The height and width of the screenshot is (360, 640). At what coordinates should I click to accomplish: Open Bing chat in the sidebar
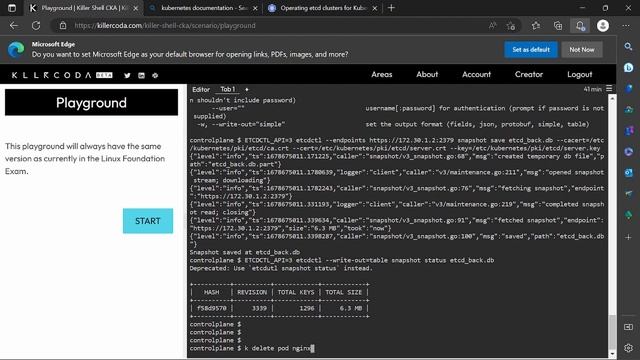pyautogui.click(x=629, y=68)
